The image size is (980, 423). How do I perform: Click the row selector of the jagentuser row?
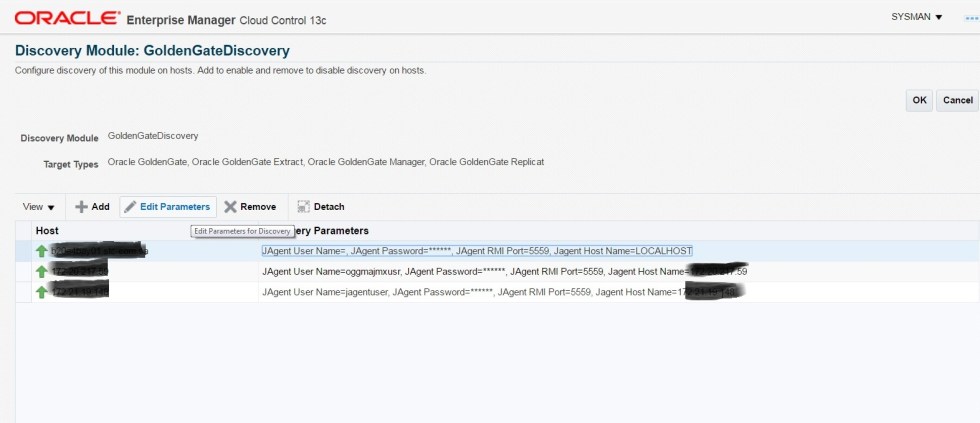[24, 292]
